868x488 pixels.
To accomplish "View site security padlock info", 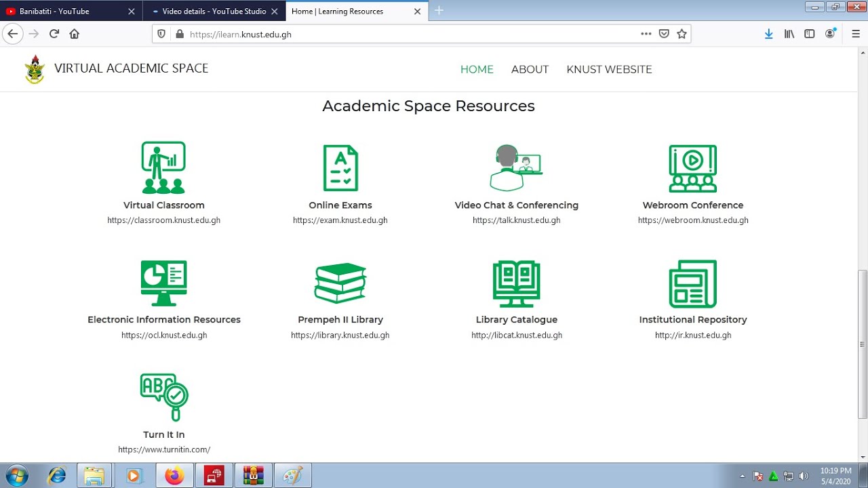I will (x=180, y=34).
